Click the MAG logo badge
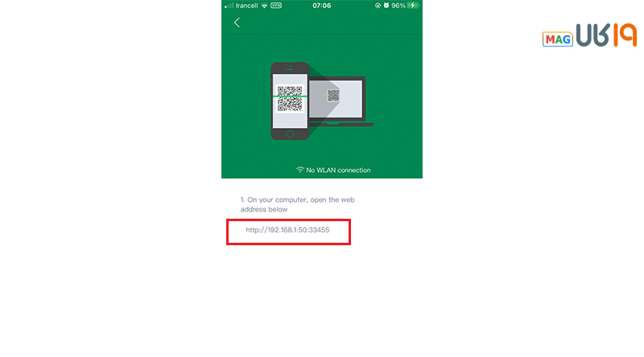The width and height of the screenshot is (644, 357). (557, 39)
